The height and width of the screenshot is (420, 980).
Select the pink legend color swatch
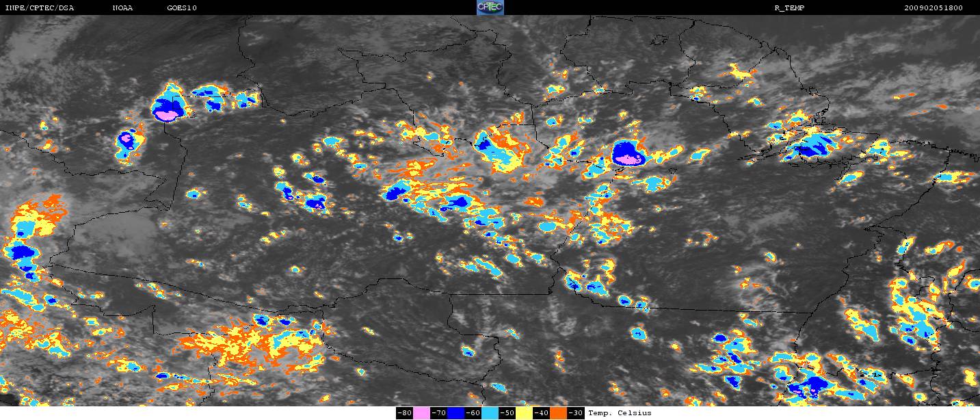[421, 413]
